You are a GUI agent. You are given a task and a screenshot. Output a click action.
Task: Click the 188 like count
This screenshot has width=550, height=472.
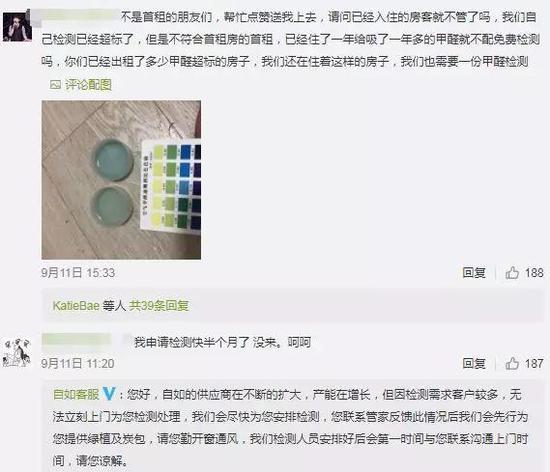click(534, 272)
